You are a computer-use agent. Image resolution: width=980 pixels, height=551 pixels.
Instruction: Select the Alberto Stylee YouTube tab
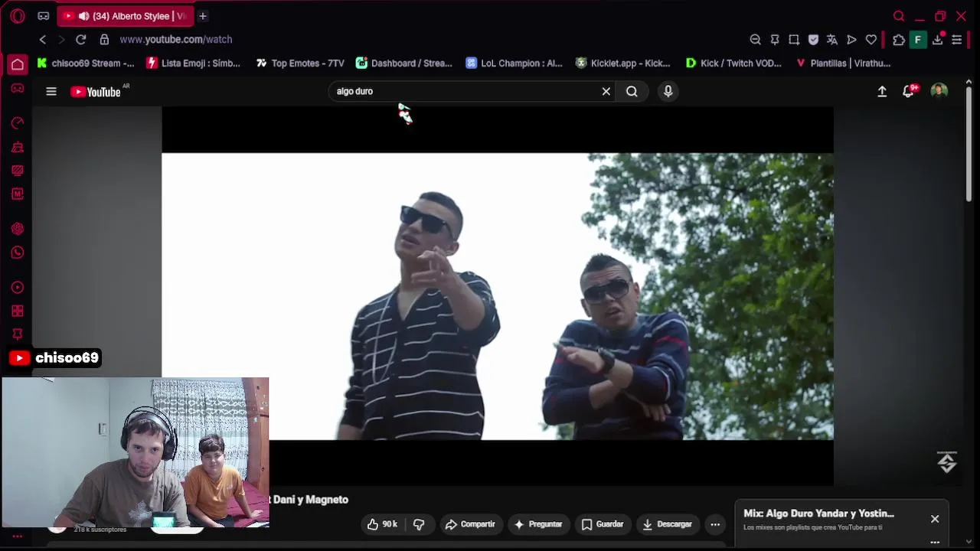(x=126, y=16)
